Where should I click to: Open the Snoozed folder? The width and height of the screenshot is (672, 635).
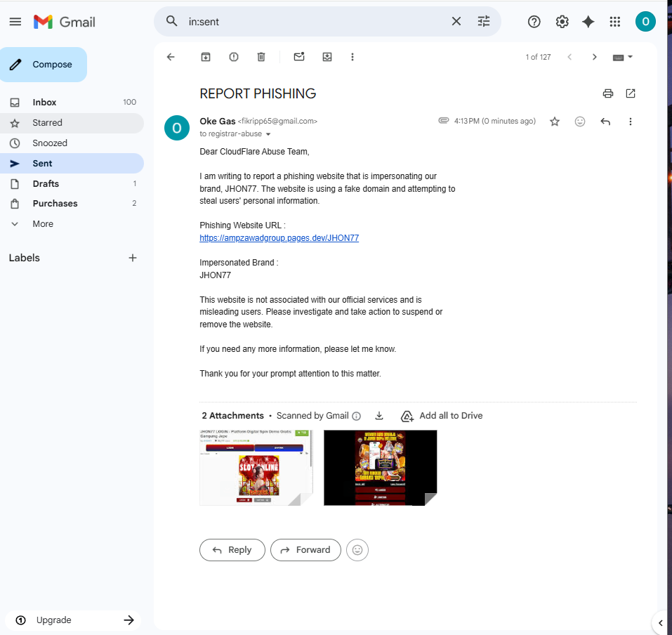(x=72, y=143)
